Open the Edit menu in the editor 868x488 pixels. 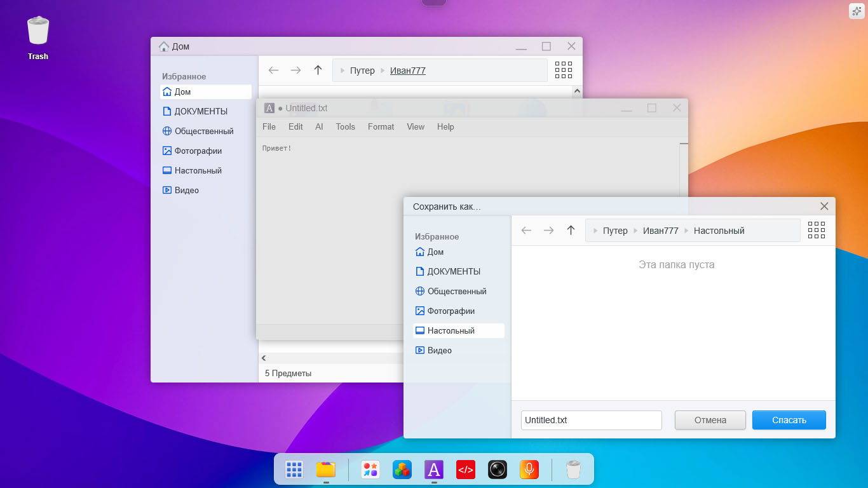[295, 126]
